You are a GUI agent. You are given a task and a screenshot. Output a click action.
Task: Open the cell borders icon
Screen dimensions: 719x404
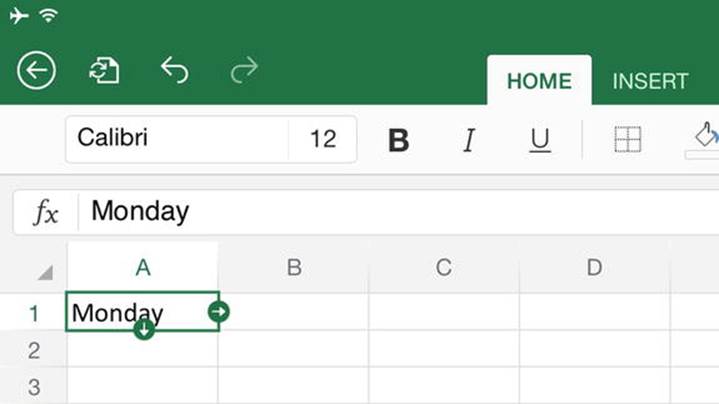pyautogui.click(x=627, y=139)
